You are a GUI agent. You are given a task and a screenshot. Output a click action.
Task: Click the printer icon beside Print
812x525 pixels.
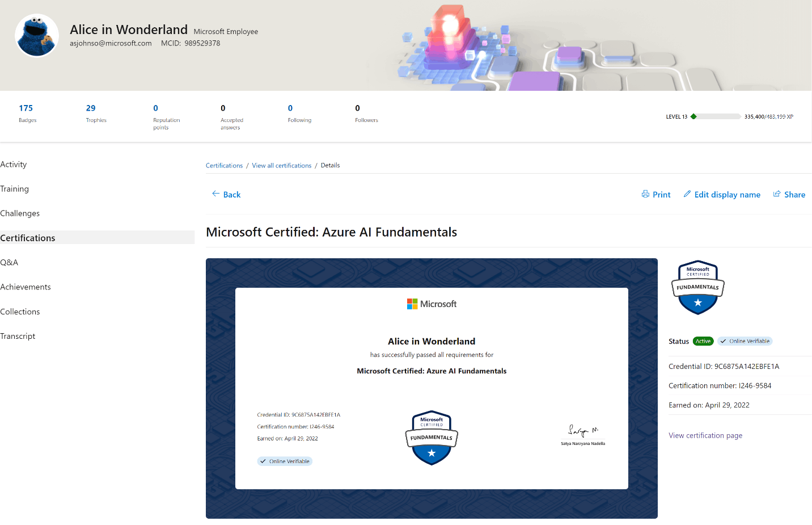(x=645, y=194)
